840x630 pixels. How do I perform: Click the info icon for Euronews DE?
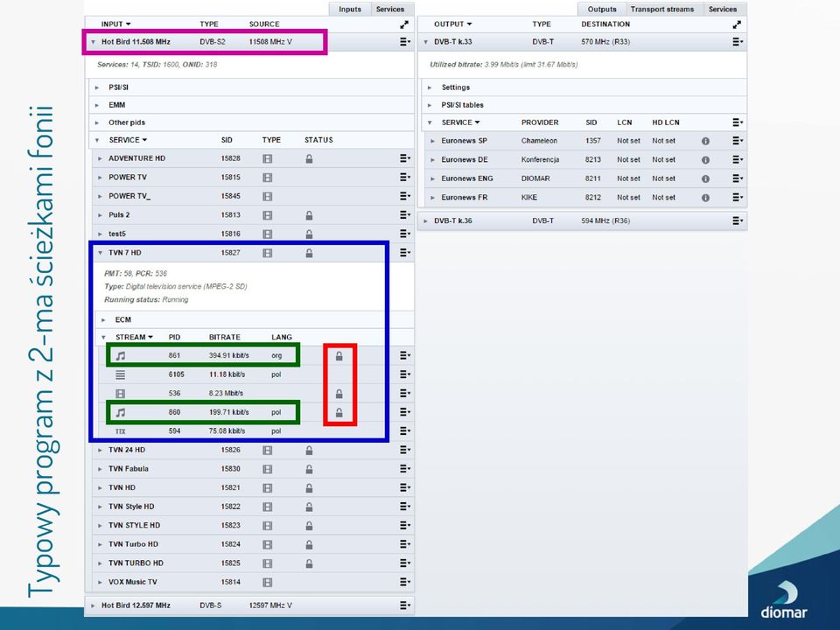(705, 159)
